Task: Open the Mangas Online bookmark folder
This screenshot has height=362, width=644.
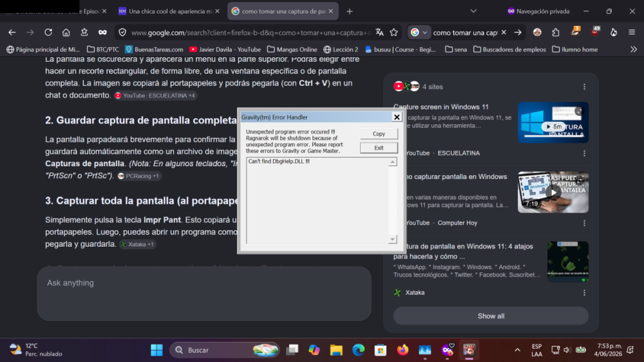Action: [x=292, y=50]
